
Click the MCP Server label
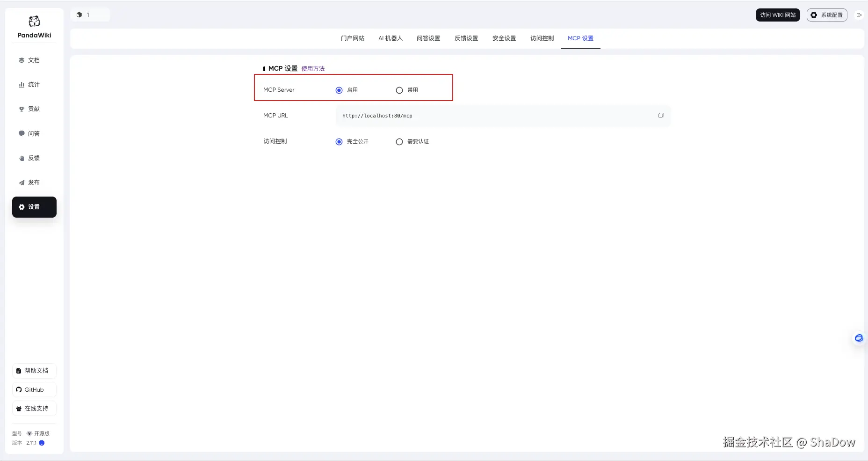point(279,90)
